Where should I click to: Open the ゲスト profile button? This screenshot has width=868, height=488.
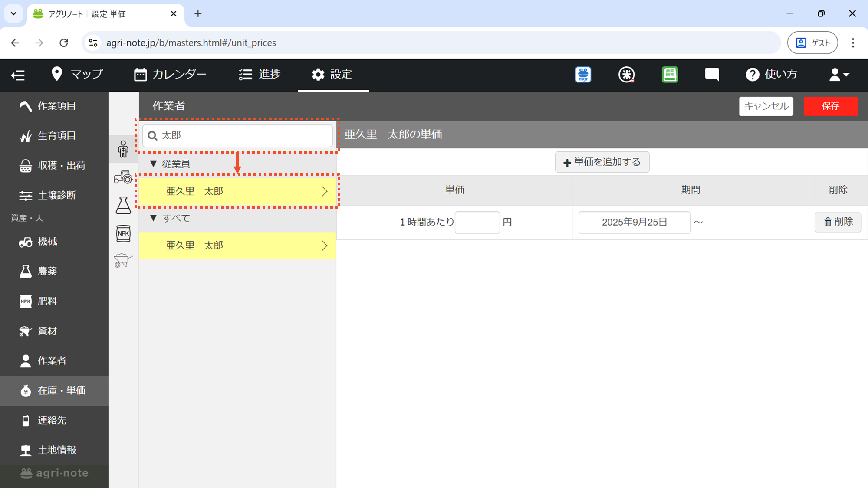812,43
